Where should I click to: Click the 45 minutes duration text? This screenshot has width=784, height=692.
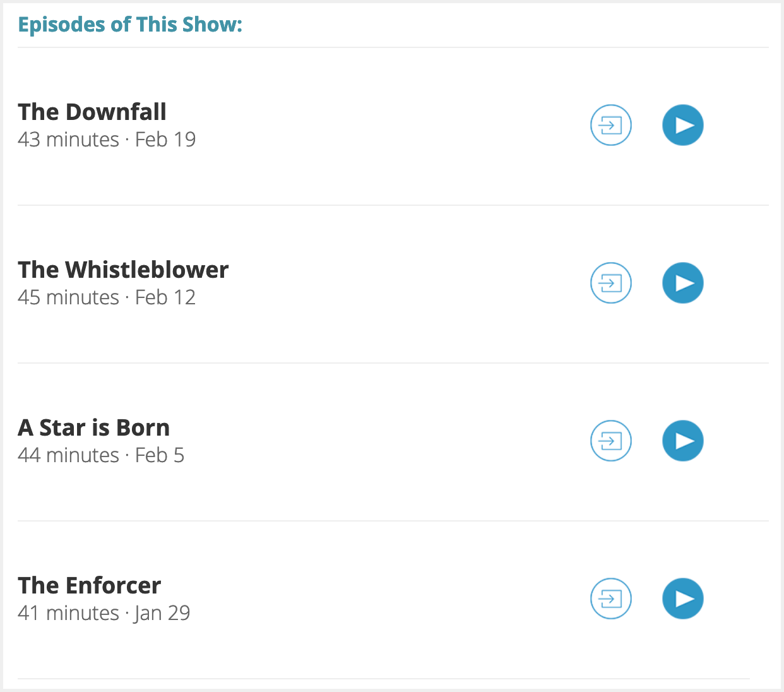(68, 297)
